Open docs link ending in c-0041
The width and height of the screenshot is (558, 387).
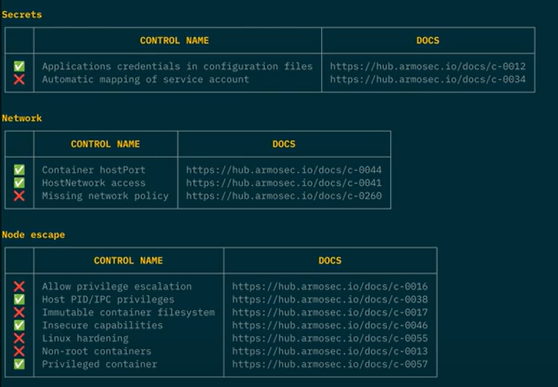point(284,183)
